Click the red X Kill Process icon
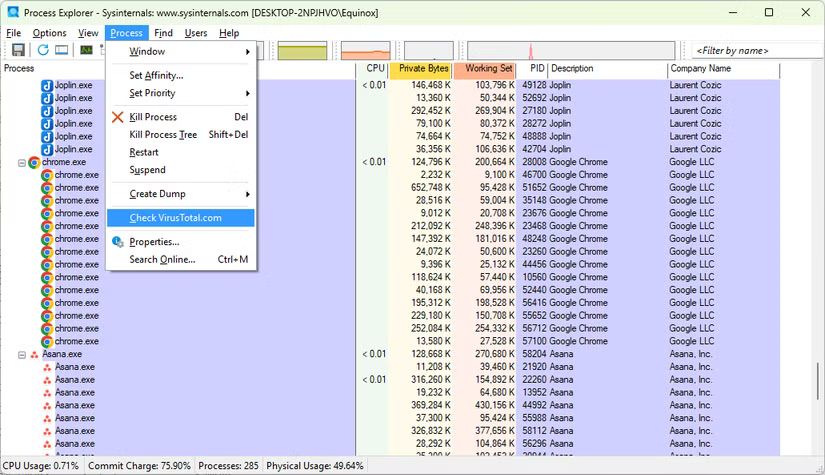825x475 pixels. point(118,117)
